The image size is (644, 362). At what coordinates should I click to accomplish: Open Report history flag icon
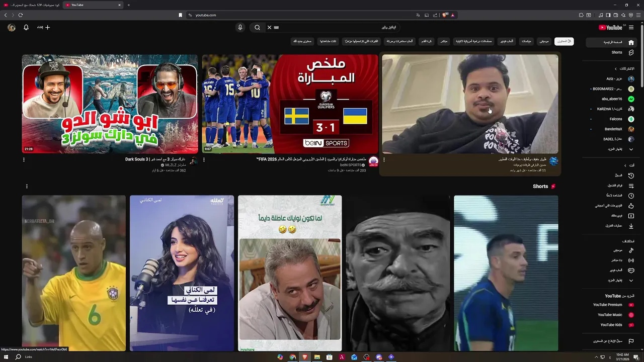[631, 341]
